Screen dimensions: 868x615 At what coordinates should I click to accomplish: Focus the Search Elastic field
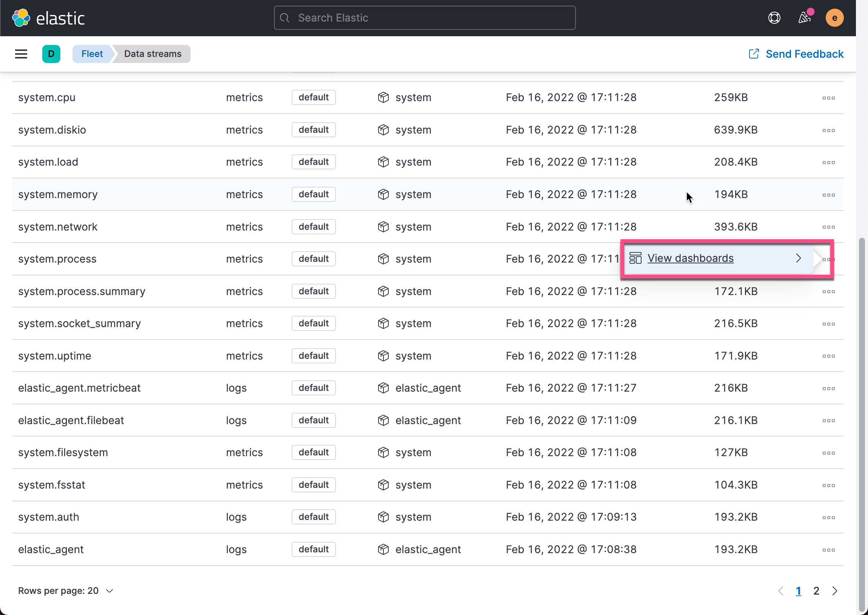pos(424,18)
